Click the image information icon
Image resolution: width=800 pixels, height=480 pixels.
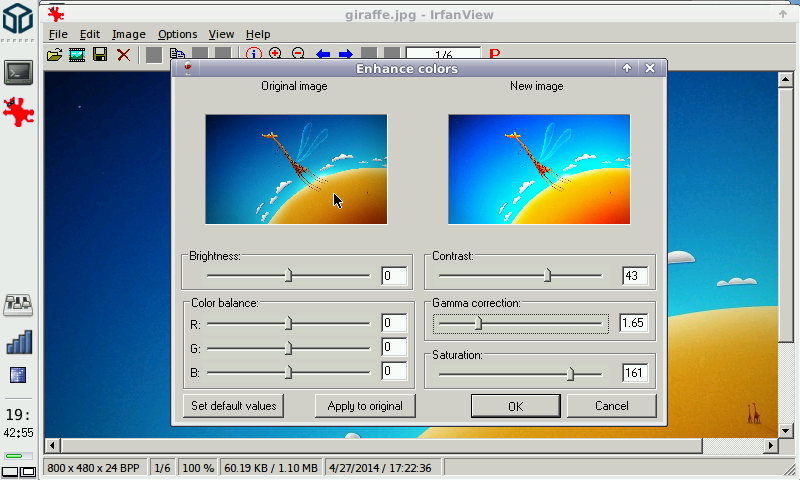click(x=253, y=54)
